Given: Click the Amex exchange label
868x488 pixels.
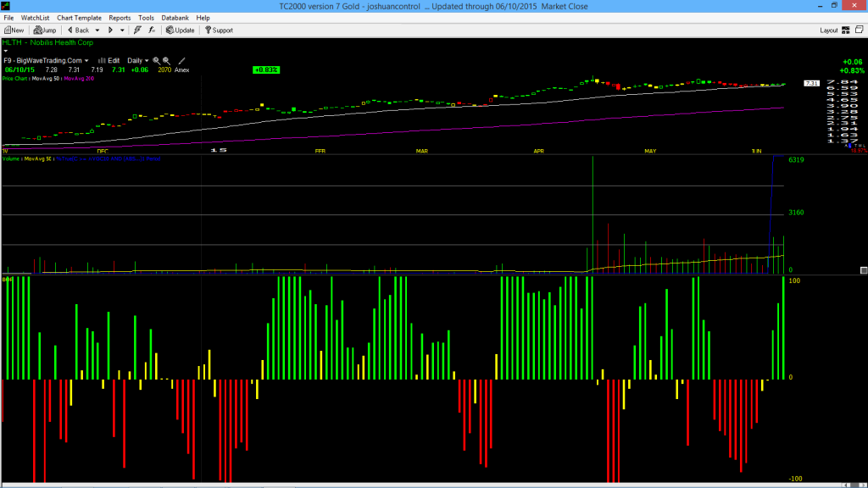Looking at the screenshot, I should coord(182,69).
